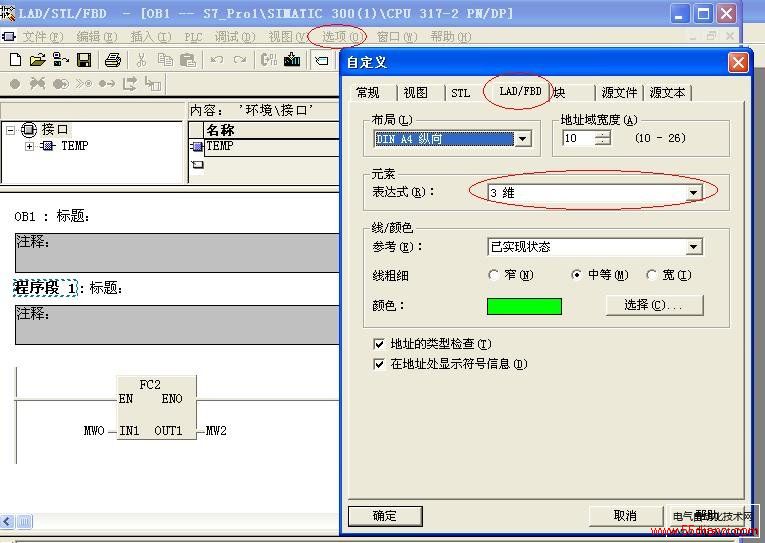Open the 调试(D) menu
Screen dimensions: 765x543
235,37
